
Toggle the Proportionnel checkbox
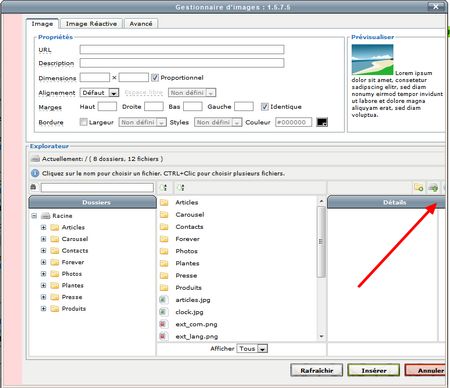coord(155,78)
